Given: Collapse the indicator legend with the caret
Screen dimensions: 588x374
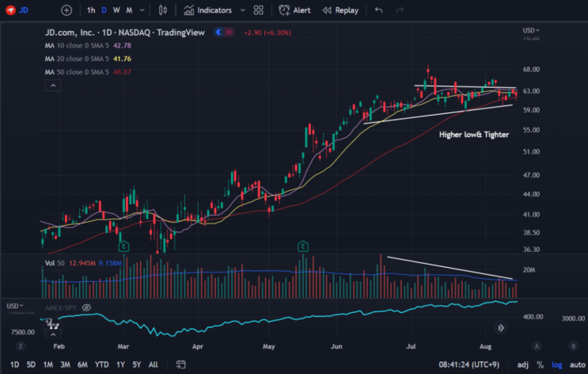Looking at the screenshot, I should click(53, 86).
